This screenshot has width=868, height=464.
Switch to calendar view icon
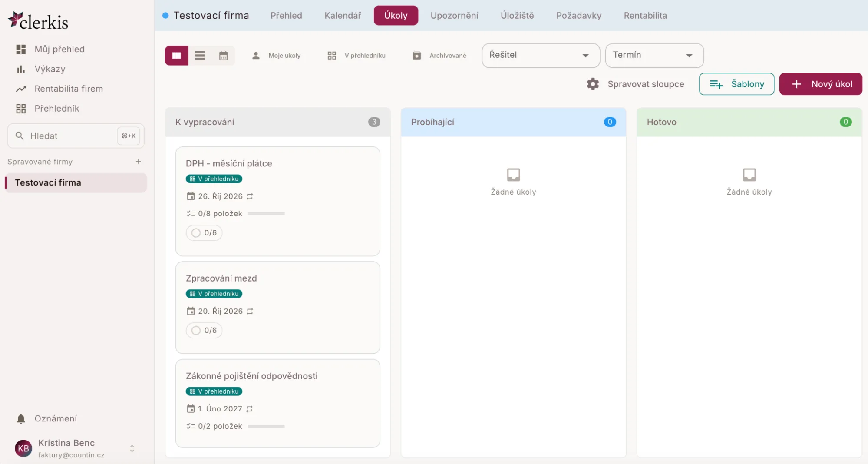pyautogui.click(x=223, y=56)
